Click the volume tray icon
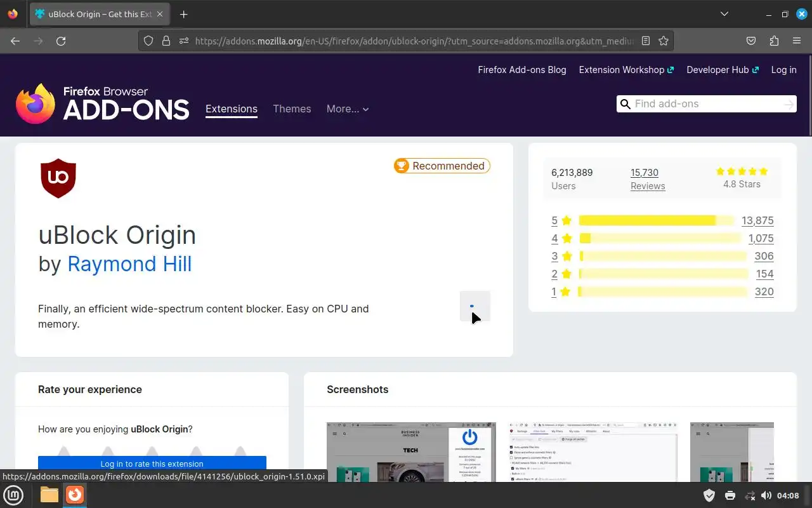 [766, 495]
